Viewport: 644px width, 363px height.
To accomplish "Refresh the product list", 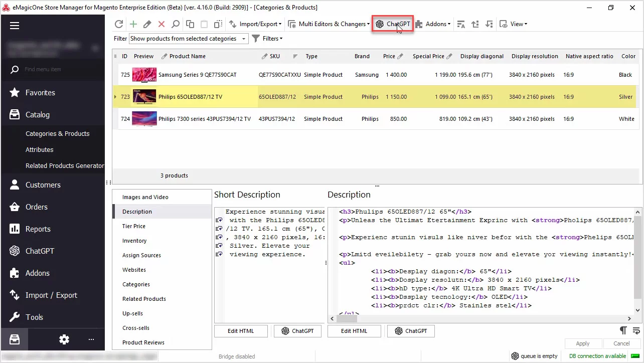I will click(119, 24).
